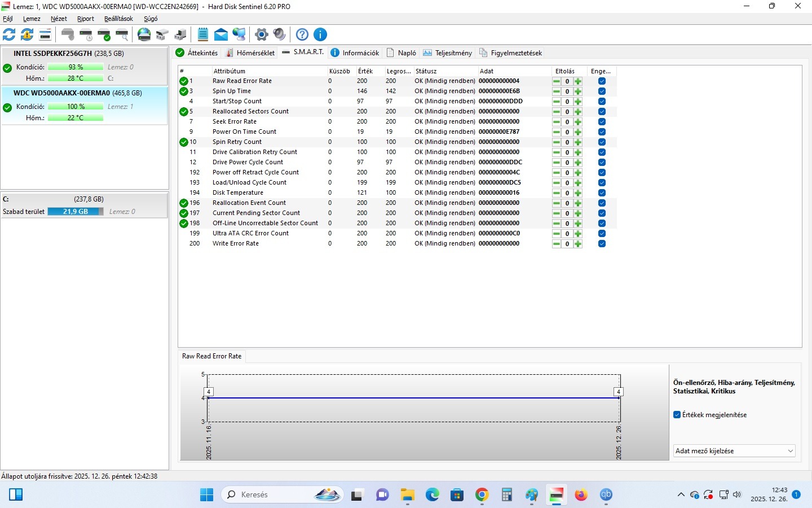Uncheck enable box for Raw Read Error Rate
812x508 pixels.
tap(602, 81)
